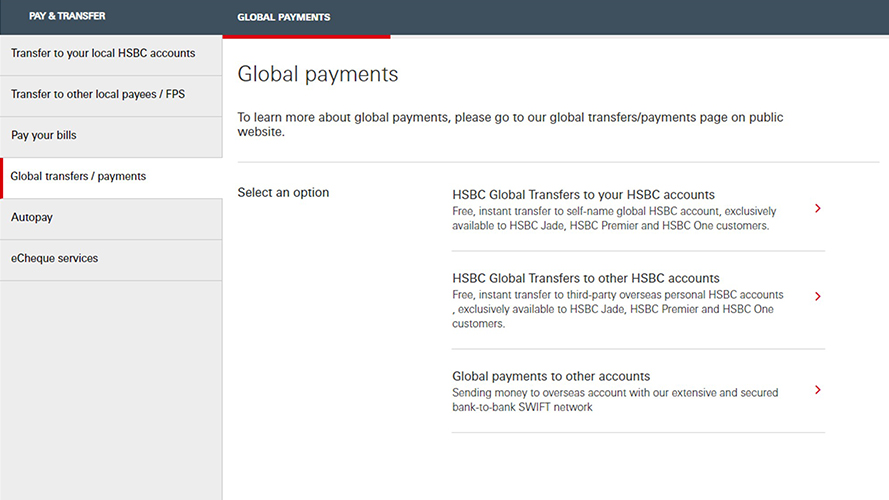889x500 pixels.
Task: Choose HSBC Global Transfers to other HSBC accounts
Action: tap(586, 278)
